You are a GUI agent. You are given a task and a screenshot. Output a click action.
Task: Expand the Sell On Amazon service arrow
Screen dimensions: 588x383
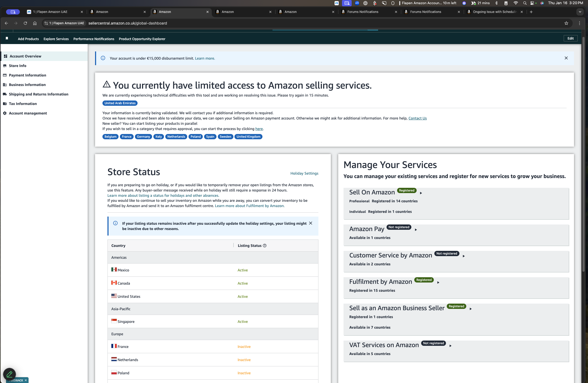pyautogui.click(x=421, y=193)
